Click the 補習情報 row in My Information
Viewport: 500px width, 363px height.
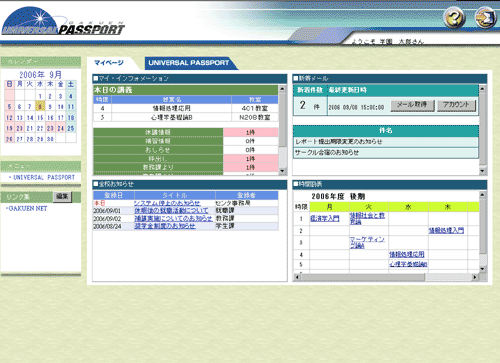186,141
